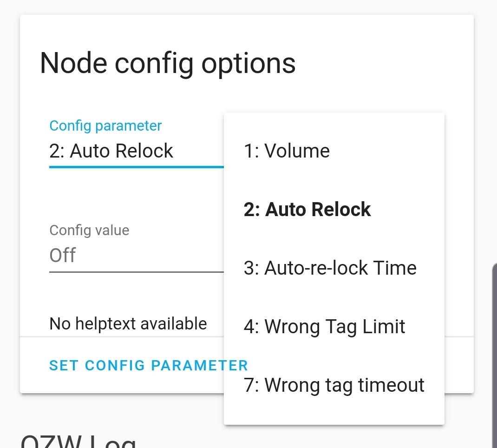Image resolution: width=497 pixels, height=448 pixels.
Task: Choose "2: Auto Relock" from the dropdown list
Action: (307, 210)
